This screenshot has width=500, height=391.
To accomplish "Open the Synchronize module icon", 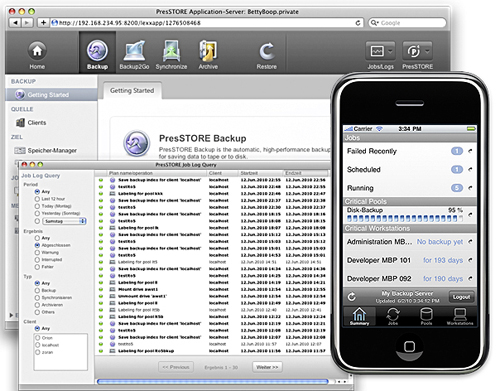I will 171,55.
